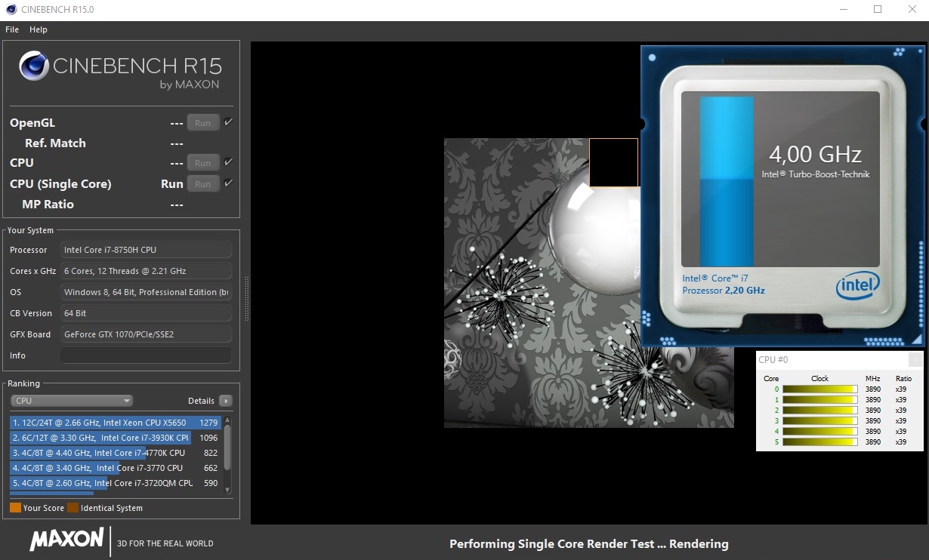The height and width of the screenshot is (560, 929).
Task: Click ranking list scrollbar up arrow
Action: [x=227, y=420]
